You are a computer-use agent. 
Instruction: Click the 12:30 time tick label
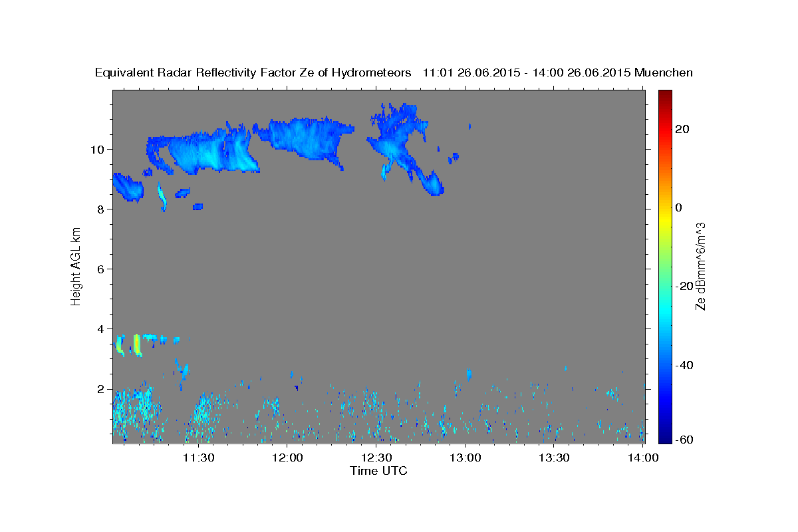tap(376, 458)
